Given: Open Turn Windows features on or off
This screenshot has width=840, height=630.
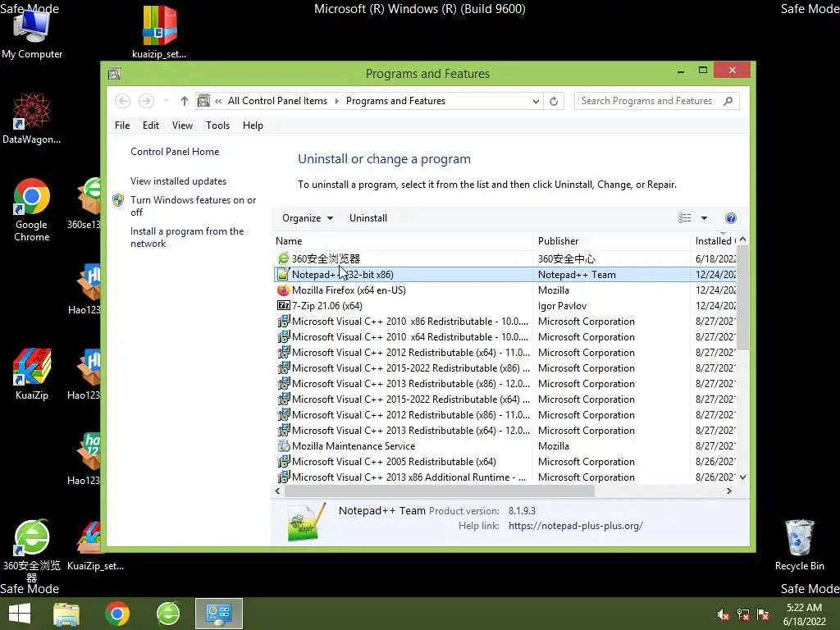Looking at the screenshot, I should pos(193,206).
